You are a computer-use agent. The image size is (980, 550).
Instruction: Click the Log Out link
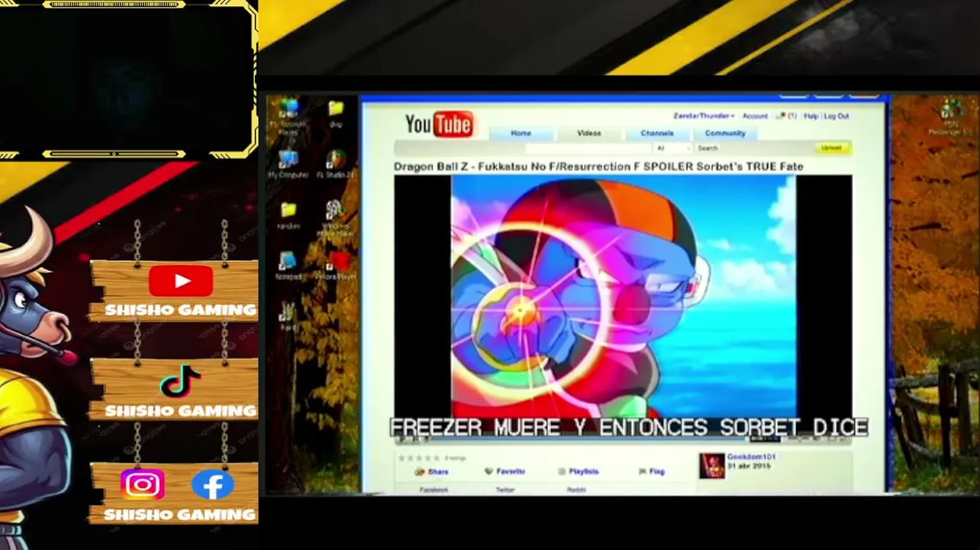click(837, 116)
